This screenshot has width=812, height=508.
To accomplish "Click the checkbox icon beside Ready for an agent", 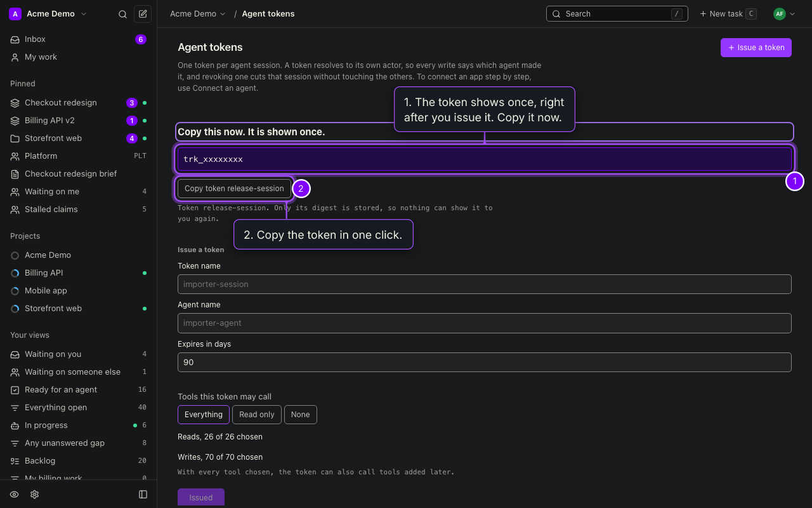I will coord(15,390).
